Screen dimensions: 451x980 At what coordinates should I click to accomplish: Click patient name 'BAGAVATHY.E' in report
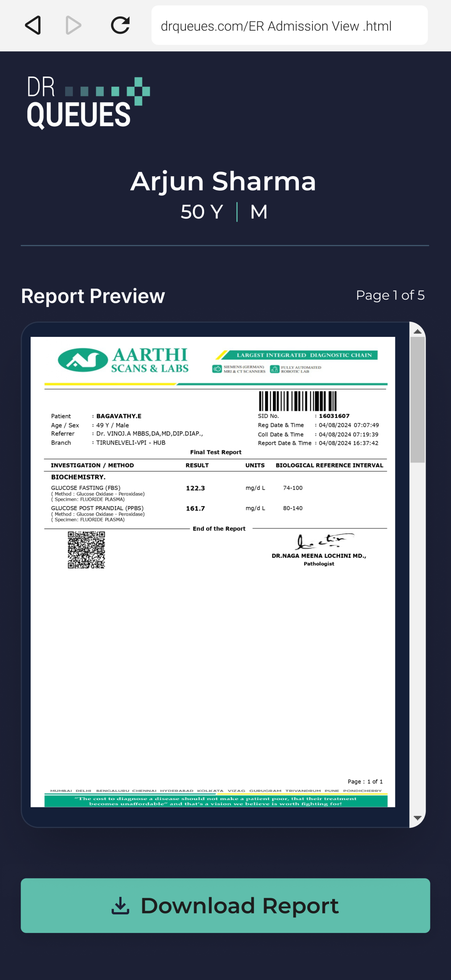[119, 416]
